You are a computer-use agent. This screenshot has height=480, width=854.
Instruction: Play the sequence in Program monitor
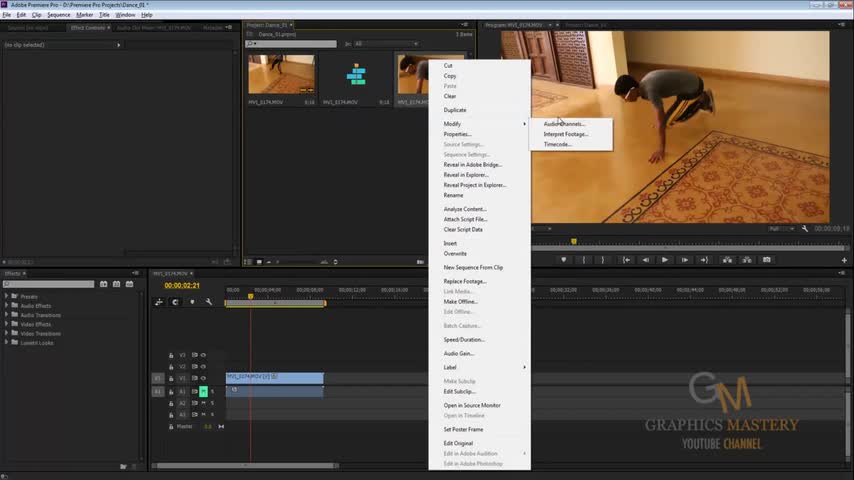tap(664, 260)
